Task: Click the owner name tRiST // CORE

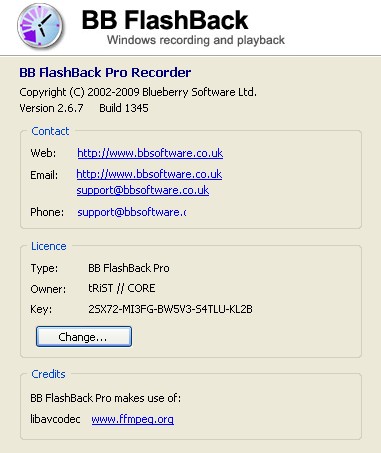Action: click(x=122, y=288)
